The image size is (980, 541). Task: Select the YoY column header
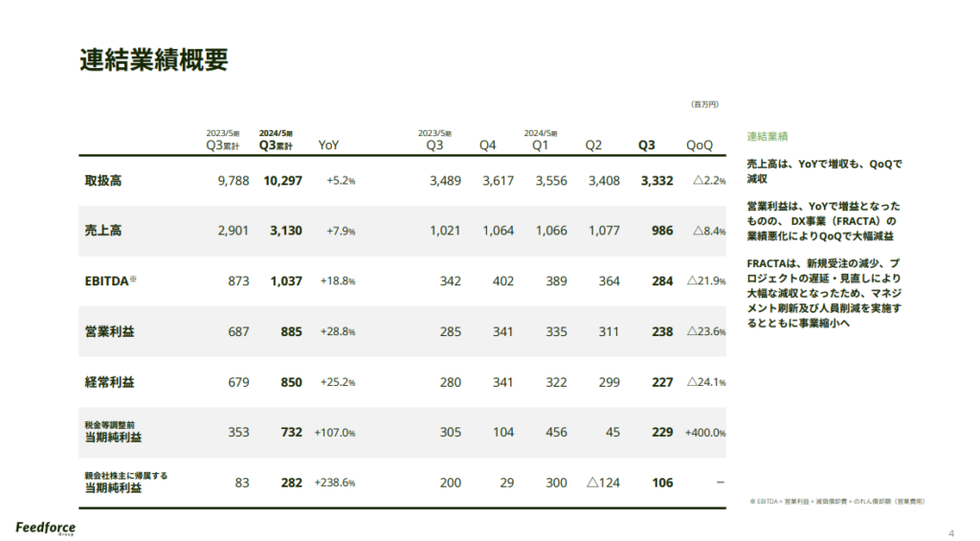[x=328, y=146]
